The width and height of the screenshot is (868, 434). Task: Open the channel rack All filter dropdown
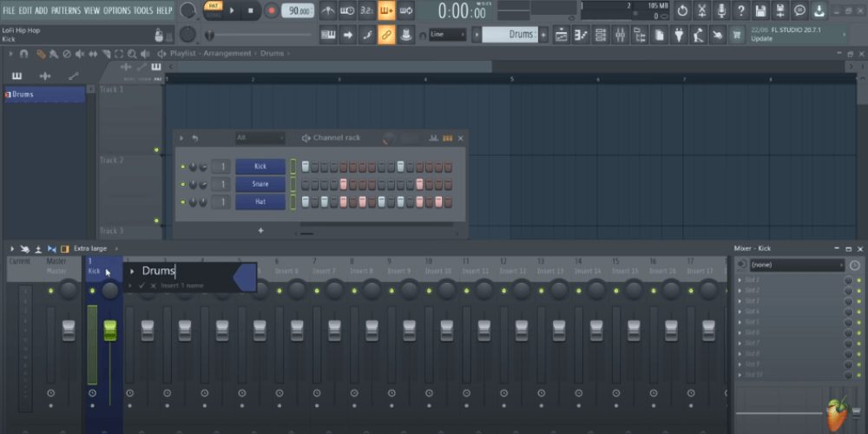260,138
